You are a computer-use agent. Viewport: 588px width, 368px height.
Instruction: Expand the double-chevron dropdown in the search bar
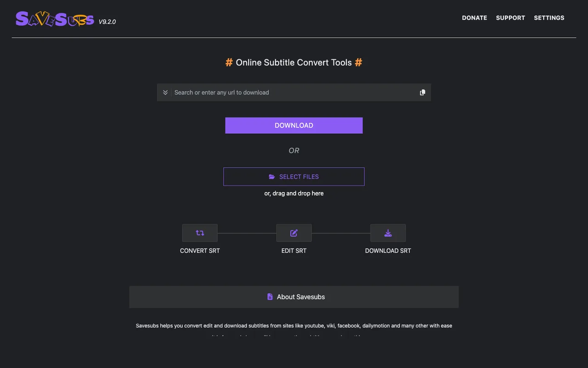(x=165, y=92)
